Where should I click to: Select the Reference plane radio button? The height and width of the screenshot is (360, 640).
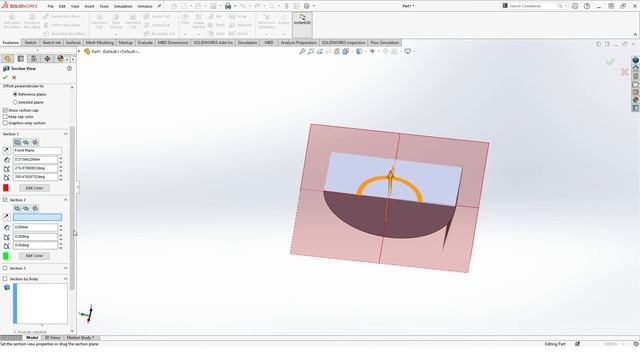pos(15,94)
